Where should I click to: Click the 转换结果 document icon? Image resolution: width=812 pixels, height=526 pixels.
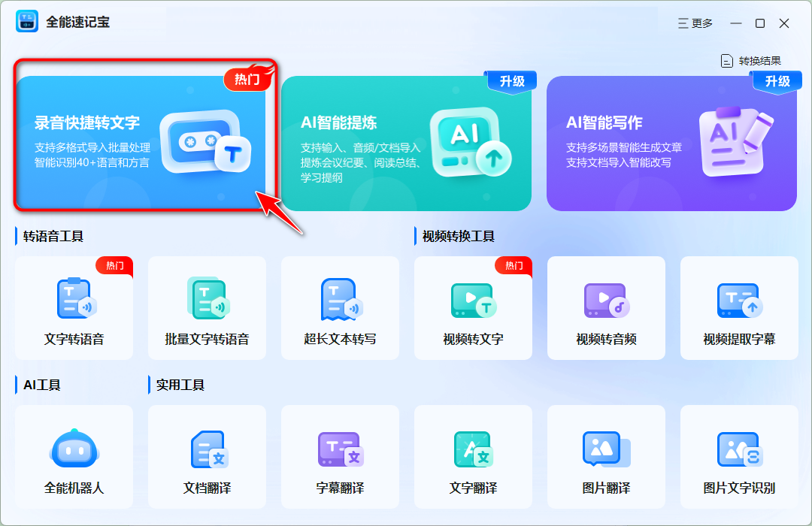(726, 61)
